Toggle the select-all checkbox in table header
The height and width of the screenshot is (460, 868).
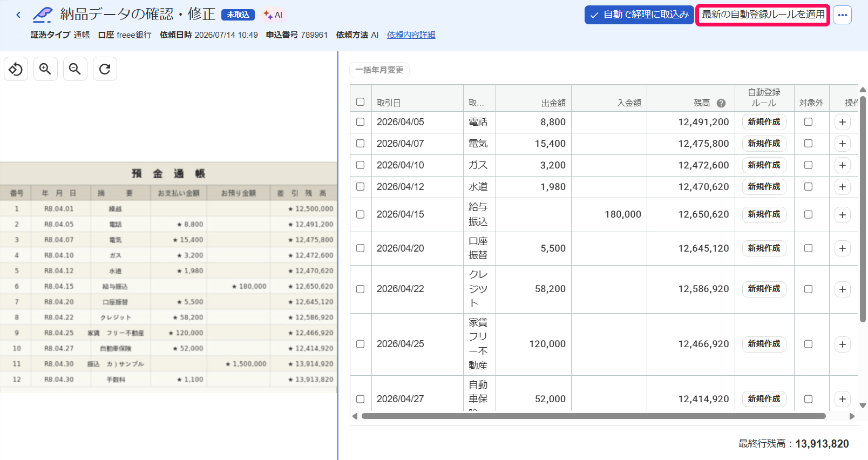pyautogui.click(x=361, y=102)
